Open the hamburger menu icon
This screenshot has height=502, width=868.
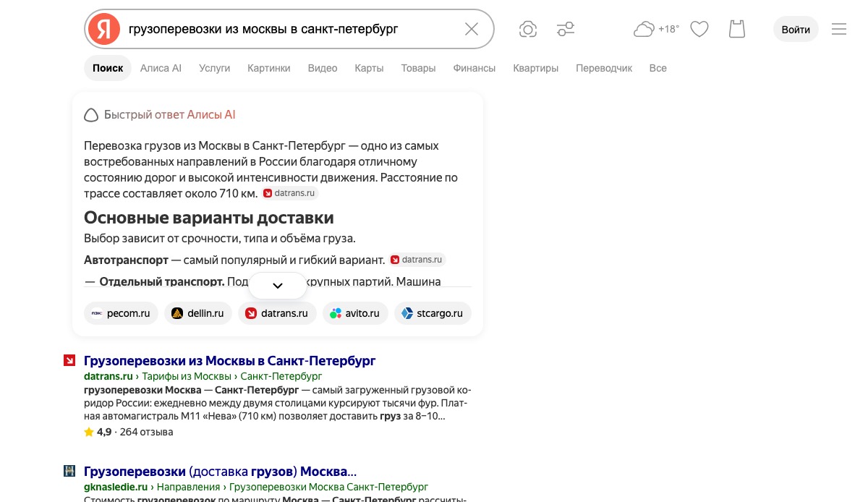pyautogui.click(x=839, y=29)
